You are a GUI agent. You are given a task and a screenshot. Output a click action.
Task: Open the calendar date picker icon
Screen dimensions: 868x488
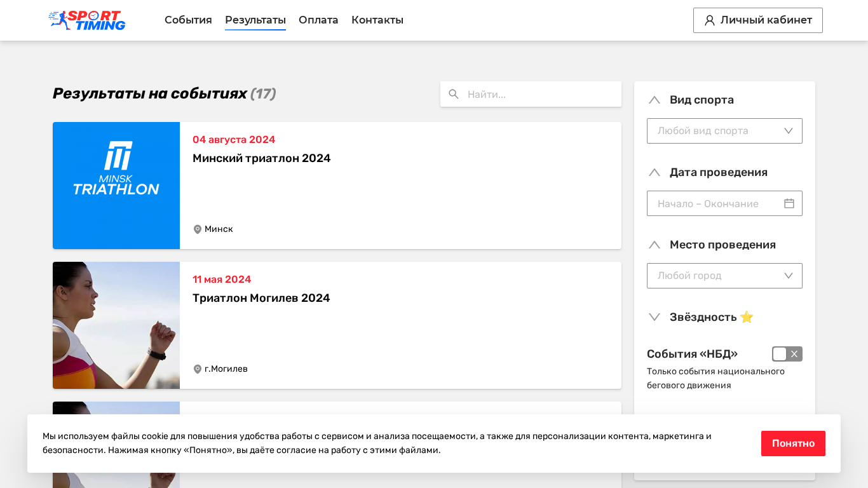(x=789, y=203)
